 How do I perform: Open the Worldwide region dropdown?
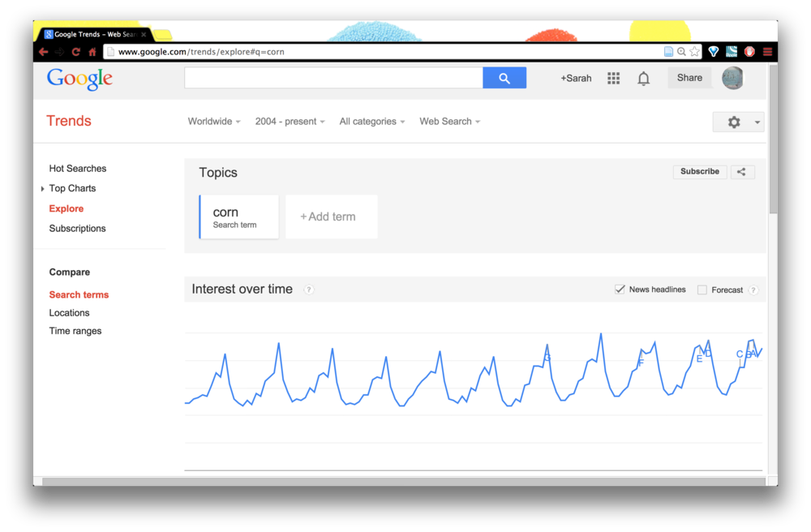tap(213, 122)
